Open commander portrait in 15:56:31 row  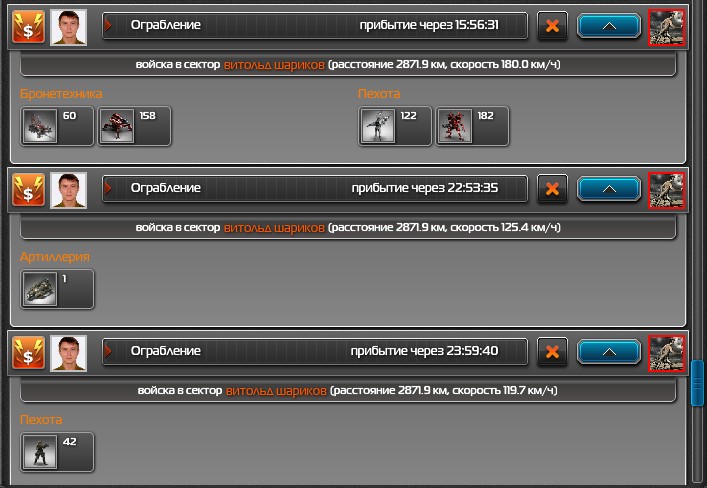(69, 27)
